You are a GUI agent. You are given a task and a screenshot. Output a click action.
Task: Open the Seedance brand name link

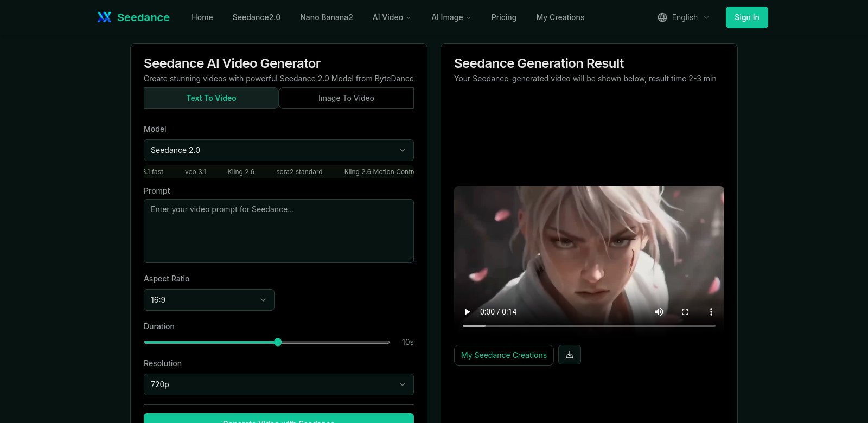[x=143, y=17]
